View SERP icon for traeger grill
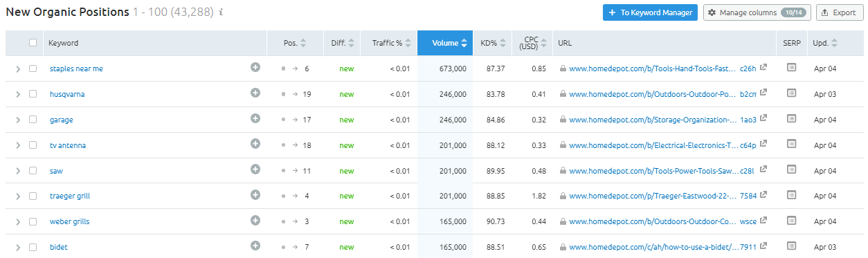This screenshot has height=258, width=868. point(792,195)
